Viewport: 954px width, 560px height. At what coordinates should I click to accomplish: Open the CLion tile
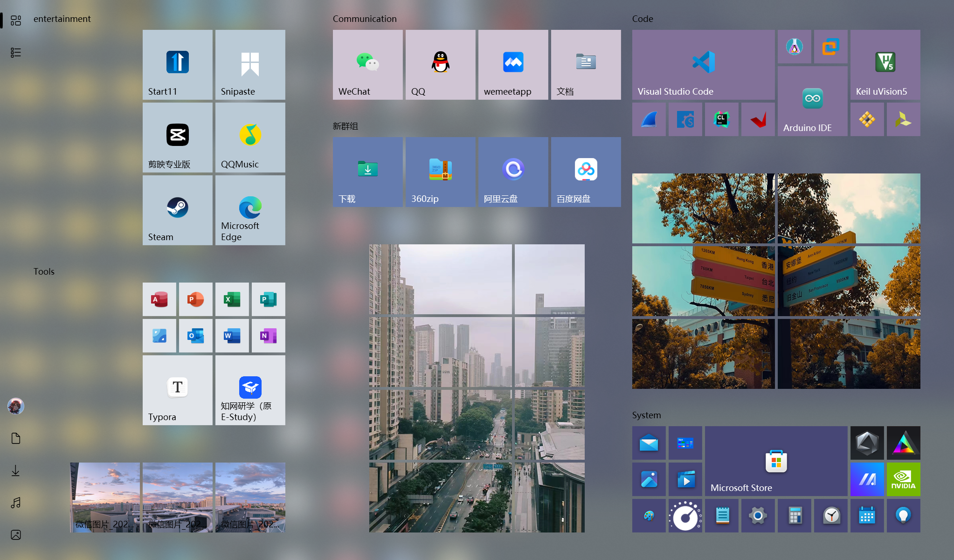(721, 120)
